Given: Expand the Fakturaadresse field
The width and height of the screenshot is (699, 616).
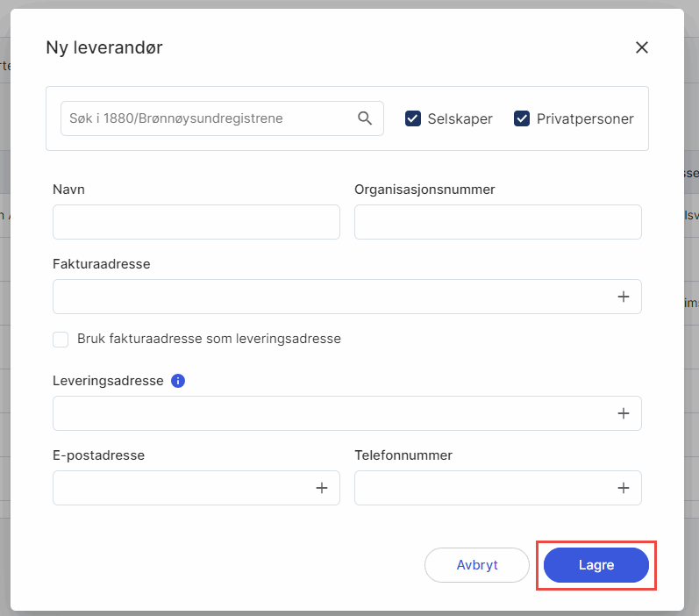Looking at the screenshot, I should point(346,297).
